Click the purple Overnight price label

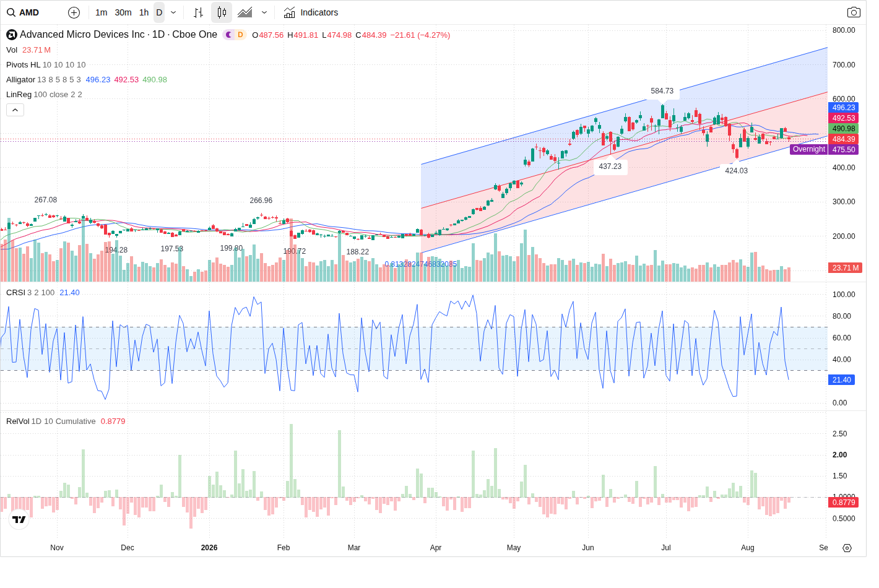point(808,149)
